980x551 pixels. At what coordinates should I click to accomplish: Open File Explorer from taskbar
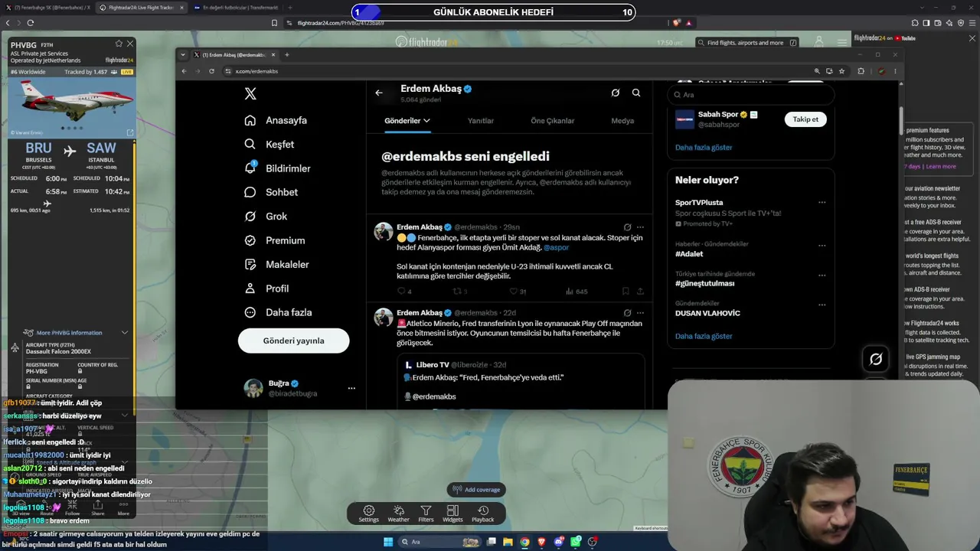tap(508, 542)
